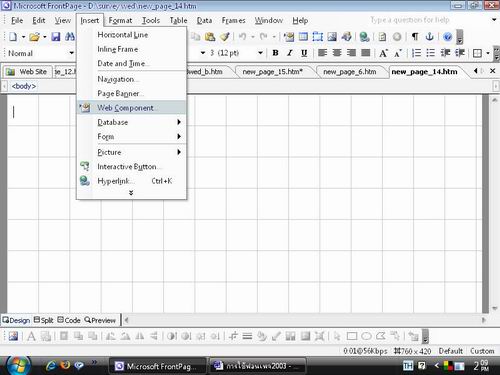
Task: Select the Align Left icon
Action: (x=322, y=53)
